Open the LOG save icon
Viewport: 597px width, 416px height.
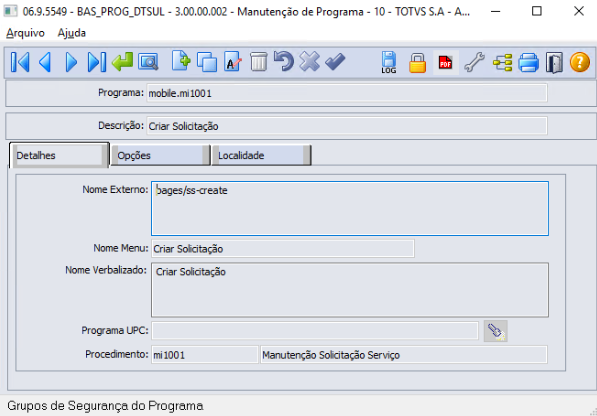pos(389,62)
